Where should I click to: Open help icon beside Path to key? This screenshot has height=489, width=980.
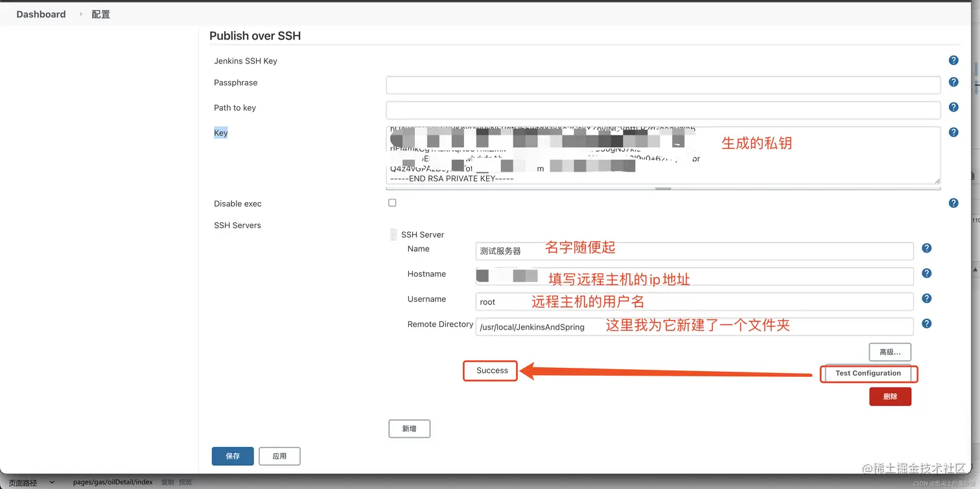953,108
